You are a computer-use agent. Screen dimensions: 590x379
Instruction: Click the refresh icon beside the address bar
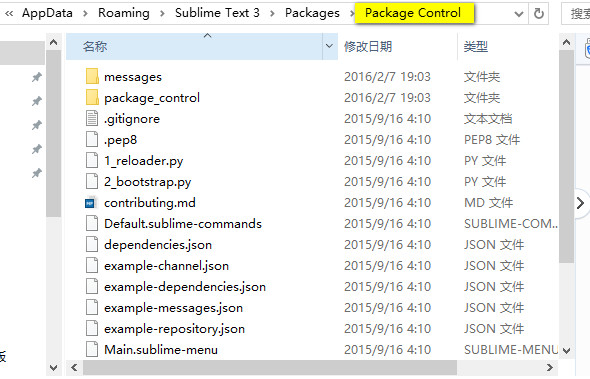pyautogui.click(x=538, y=14)
